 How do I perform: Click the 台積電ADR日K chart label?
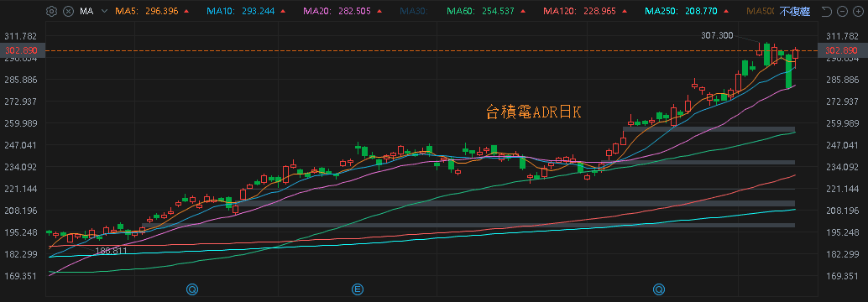[x=534, y=112]
